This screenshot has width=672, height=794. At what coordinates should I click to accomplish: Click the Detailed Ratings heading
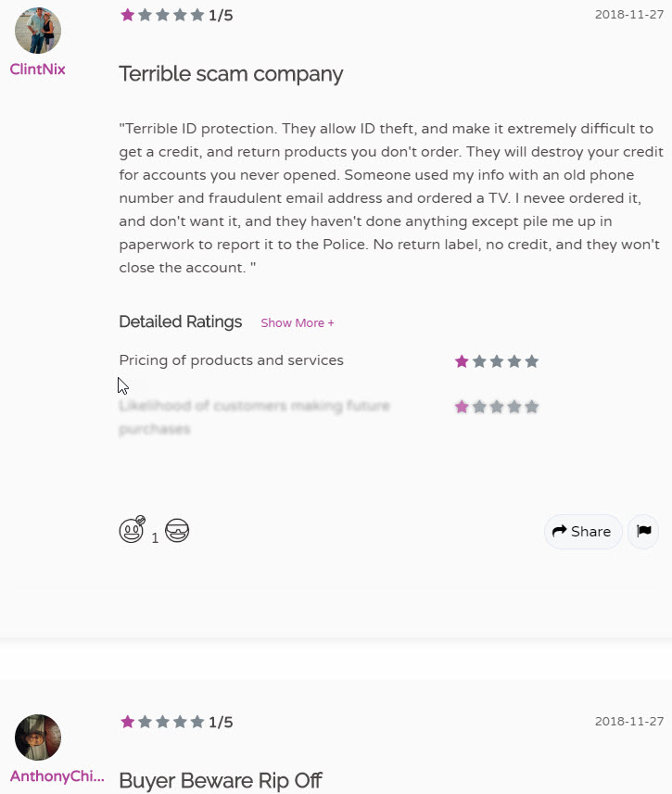181,322
